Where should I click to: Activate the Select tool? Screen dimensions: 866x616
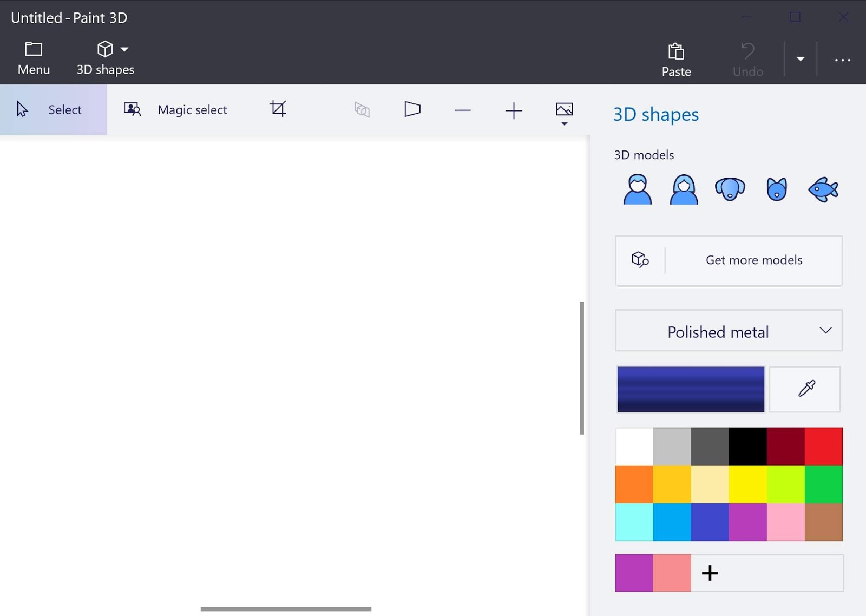click(x=54, y=109)
